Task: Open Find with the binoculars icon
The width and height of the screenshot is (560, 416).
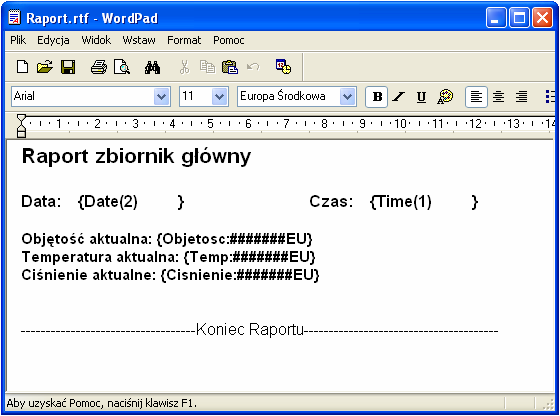Action: (x=152, y=67)
